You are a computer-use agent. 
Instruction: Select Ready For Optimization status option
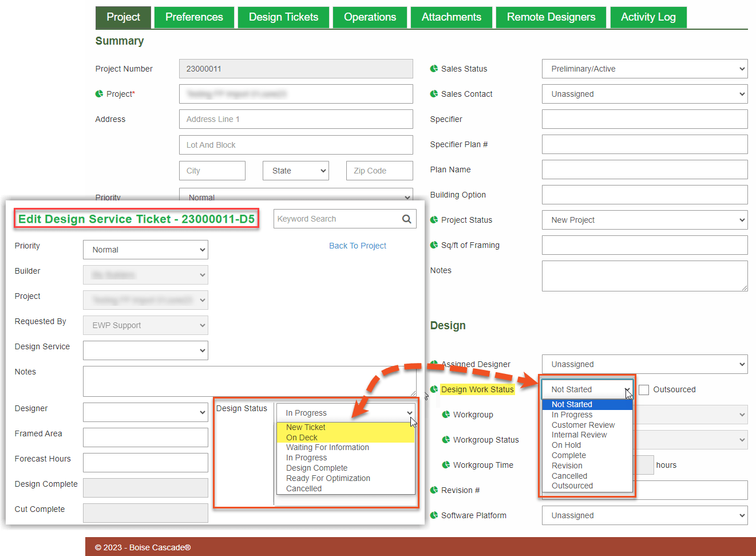[x=346, y=479]
